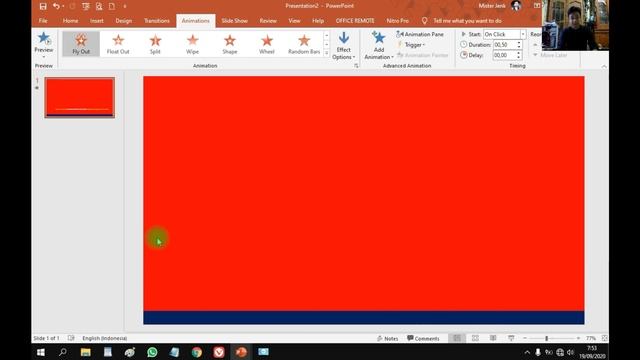The height and width of the screenshot is (360, 640).
Task: Click the PowerPoint taskbar icon
Action: pyautogui.click(x=241, y=352)
